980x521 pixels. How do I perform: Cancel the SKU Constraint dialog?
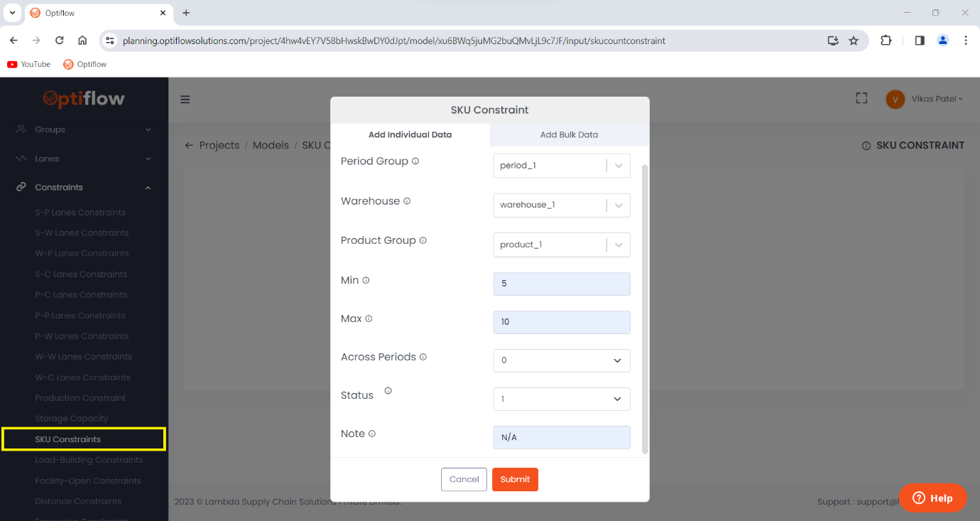(x=464, y=479)
